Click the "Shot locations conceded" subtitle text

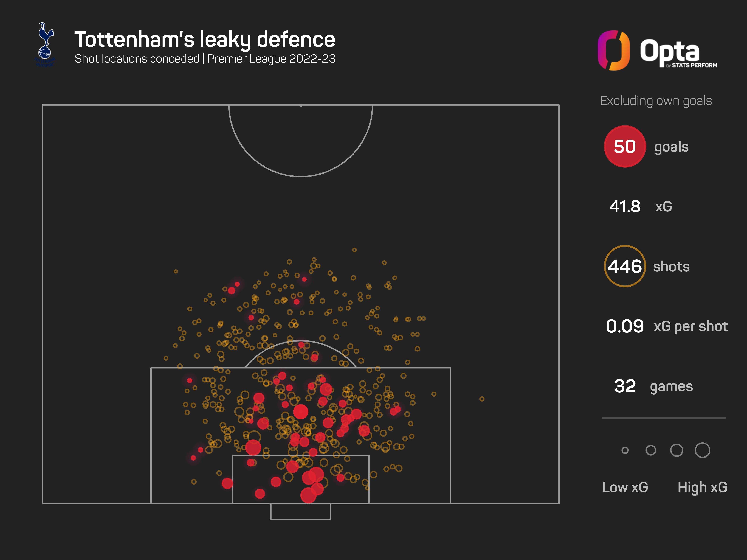tap(137, 59)
